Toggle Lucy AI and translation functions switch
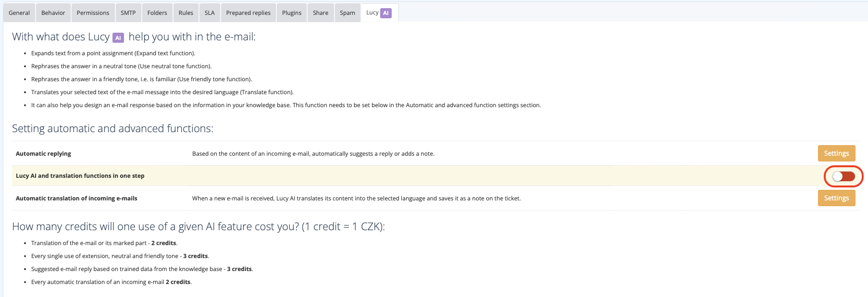The width and height of the screenshot is (868, 297). (843, 176)
